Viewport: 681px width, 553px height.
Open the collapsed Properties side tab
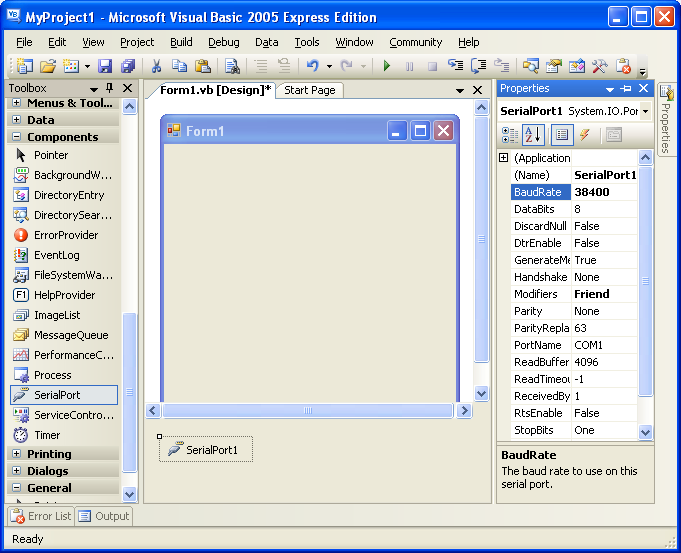click(666, 119)
